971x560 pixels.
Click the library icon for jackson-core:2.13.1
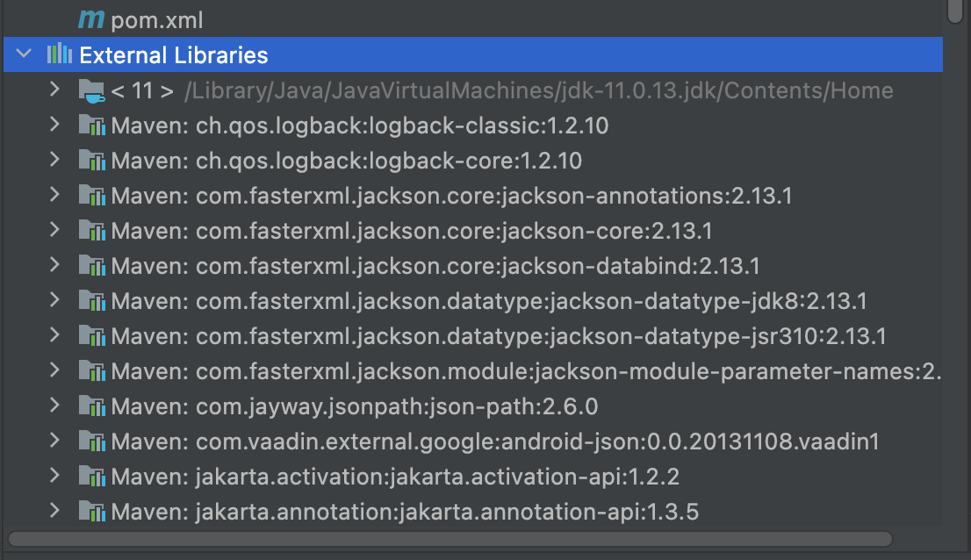click(x=91, y=231)
